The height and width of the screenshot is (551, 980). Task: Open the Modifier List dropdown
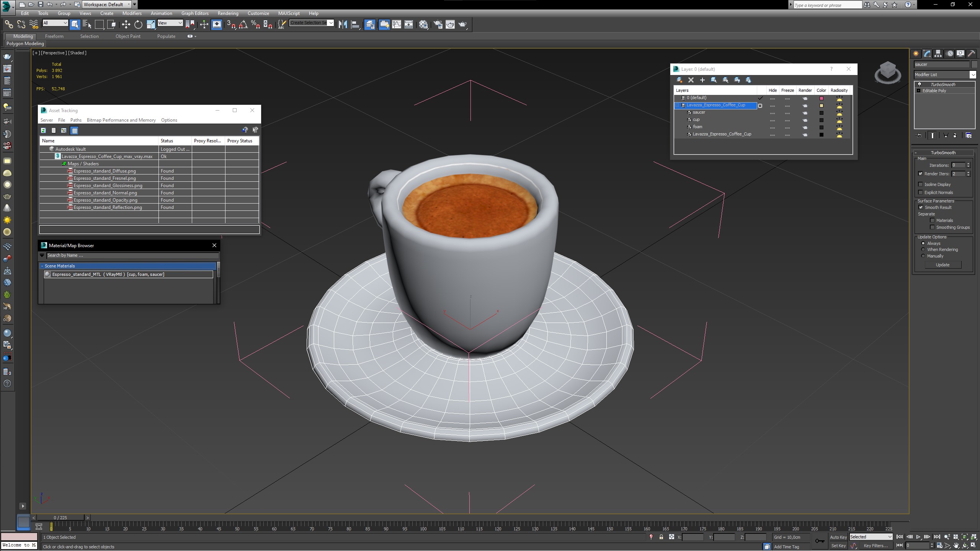pos(945,75)
